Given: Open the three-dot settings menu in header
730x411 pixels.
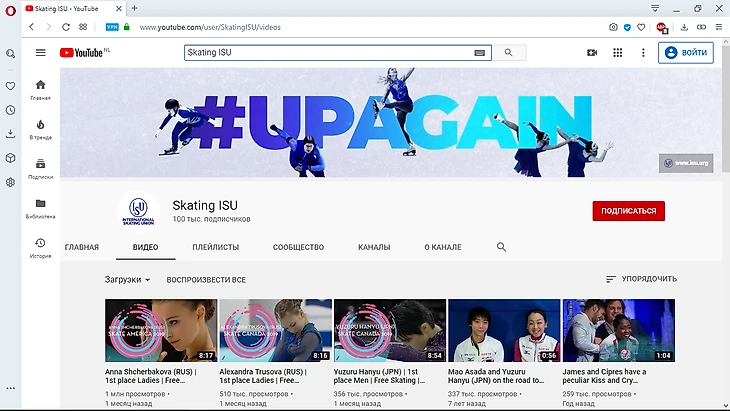Looking at the screenshot, I should (x=643, y=53).
